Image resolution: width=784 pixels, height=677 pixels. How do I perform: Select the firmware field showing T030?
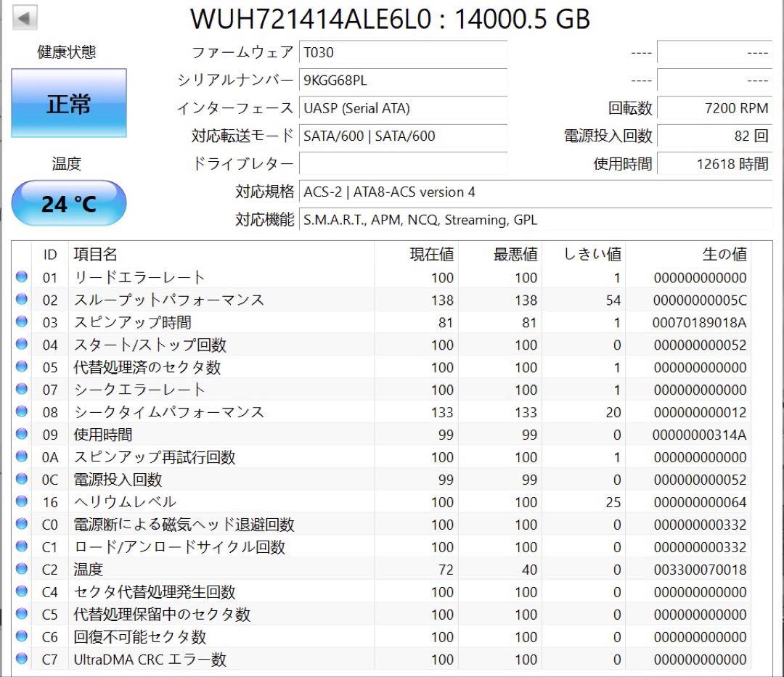point(403,52)
